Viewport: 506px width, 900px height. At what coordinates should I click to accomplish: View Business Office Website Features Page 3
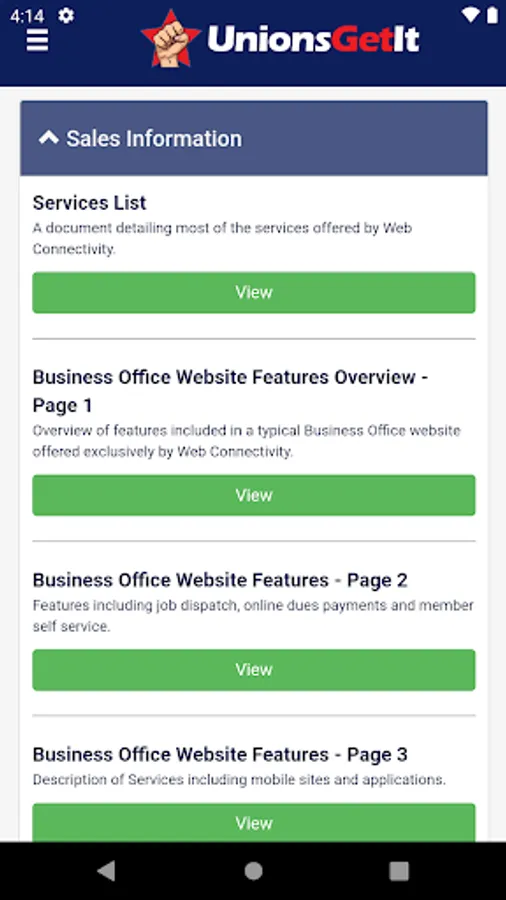click(x=254, y=823)
